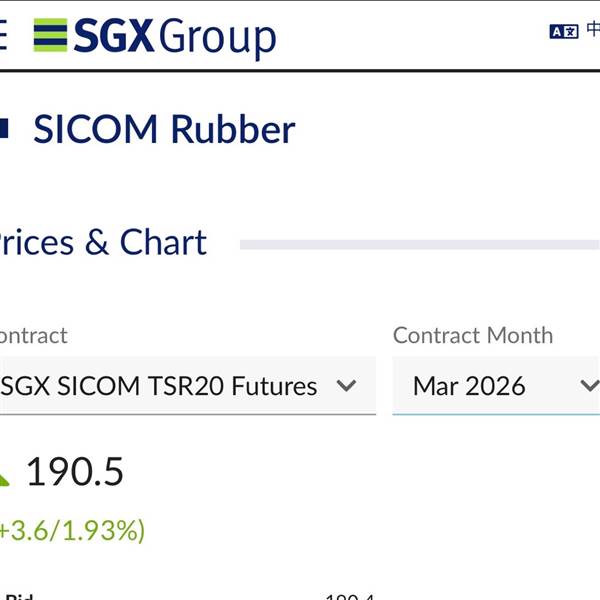This screenshot has height=600, width=600.
Task: Click the 190.5 last price value
Action: [x=74, y=472]
